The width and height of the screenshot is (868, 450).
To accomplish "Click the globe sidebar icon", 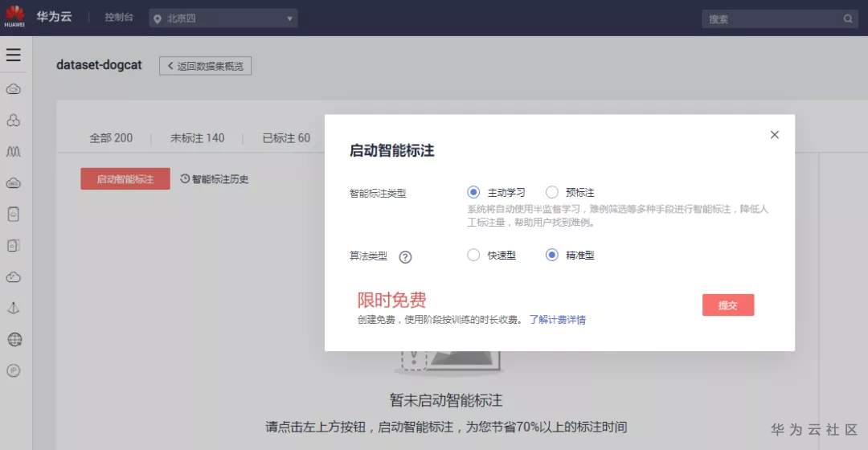I will (14, 340).
